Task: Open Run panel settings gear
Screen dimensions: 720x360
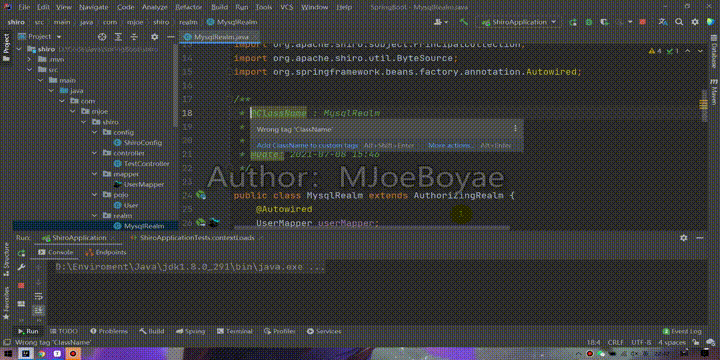Action: [684, 238]
